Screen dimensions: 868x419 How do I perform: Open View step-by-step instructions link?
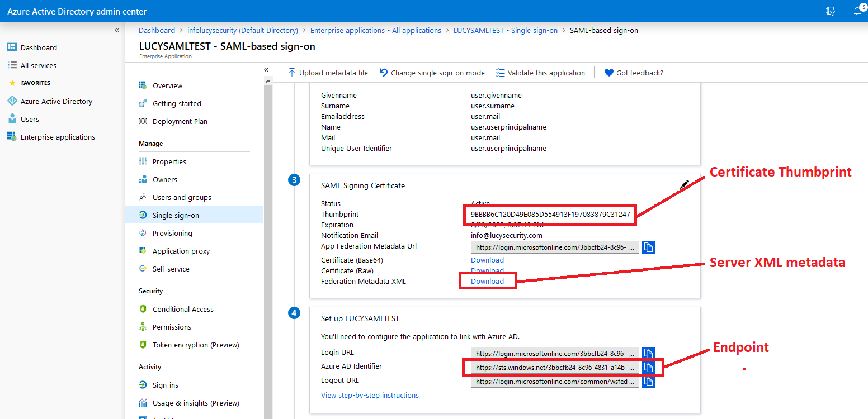370,395
